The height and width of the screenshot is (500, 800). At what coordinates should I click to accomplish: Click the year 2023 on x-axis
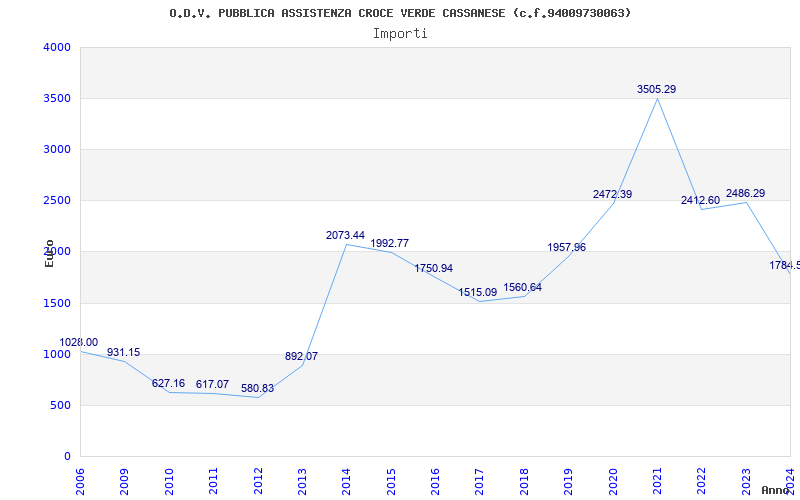pyautogui.click(x=746, y=481)
